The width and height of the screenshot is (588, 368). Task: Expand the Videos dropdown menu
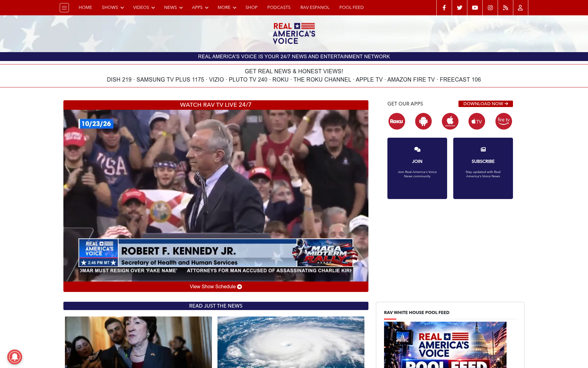144,7
